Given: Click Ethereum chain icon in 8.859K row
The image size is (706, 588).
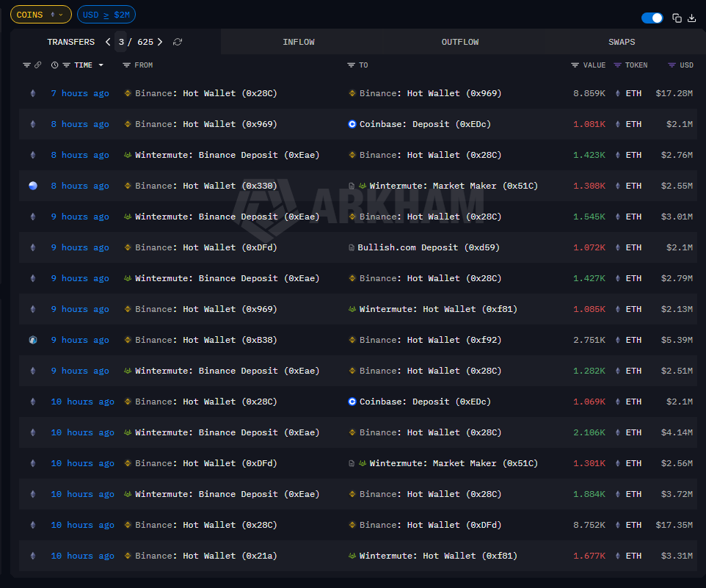Looking at the screenshot, I should tap(33, 93).
